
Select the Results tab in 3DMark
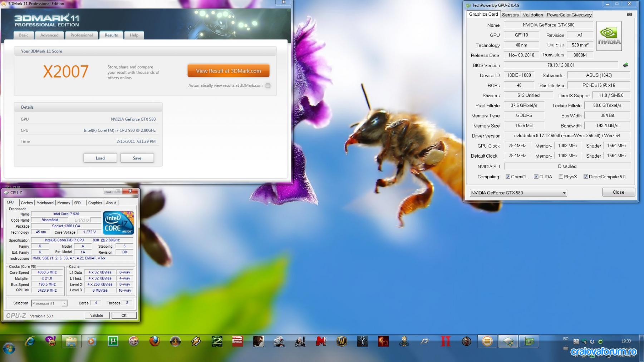click(111, 35)
